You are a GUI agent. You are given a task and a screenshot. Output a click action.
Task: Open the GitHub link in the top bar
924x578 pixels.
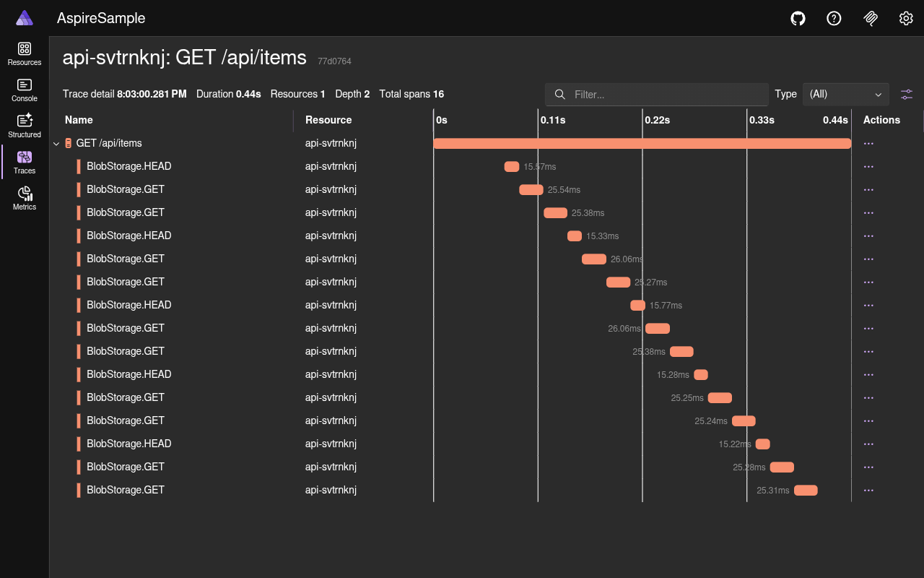pyautogui.click(x=798, y=18)
